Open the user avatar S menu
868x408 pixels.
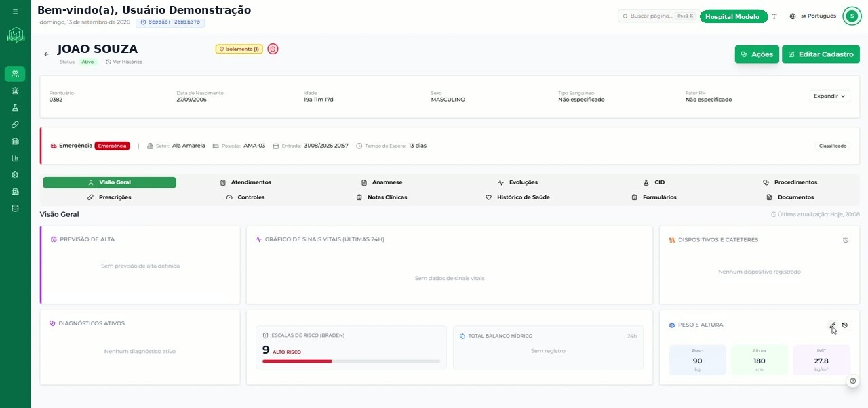point(852,16)
